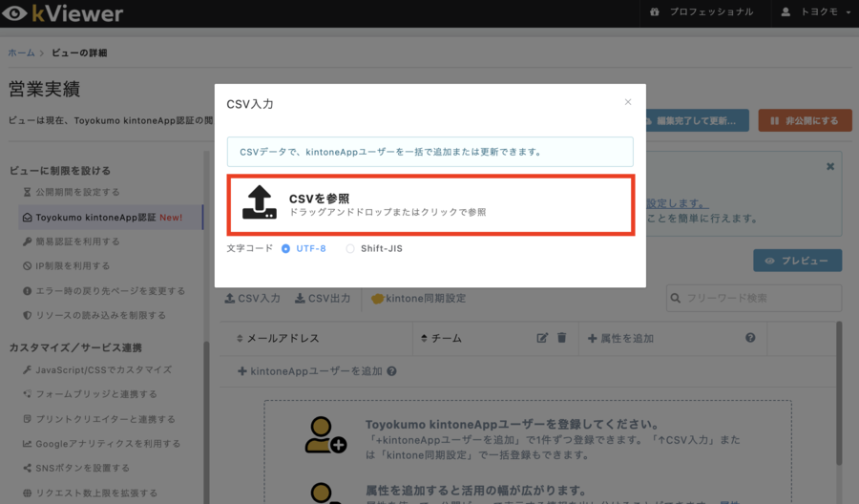Close the CSV入力 dialog
Viewport: 859px width, 504px height.
point(628,102)
